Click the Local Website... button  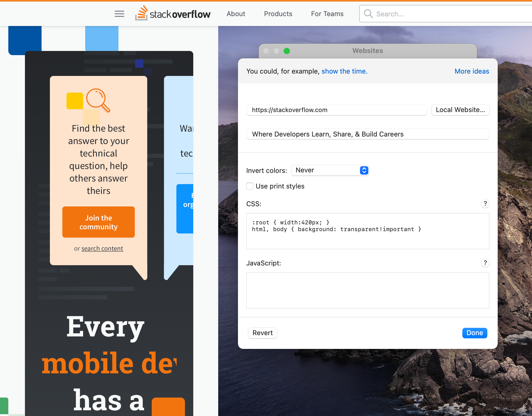(460, 110)
